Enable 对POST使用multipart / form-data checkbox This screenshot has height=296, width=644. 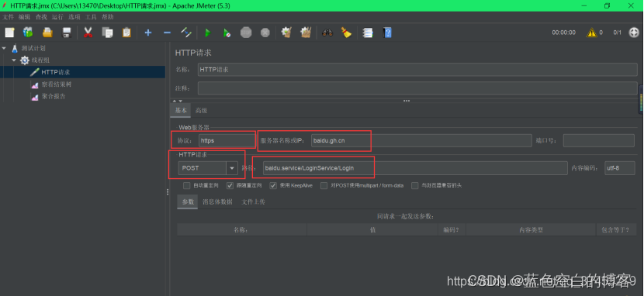click(324, 185)
